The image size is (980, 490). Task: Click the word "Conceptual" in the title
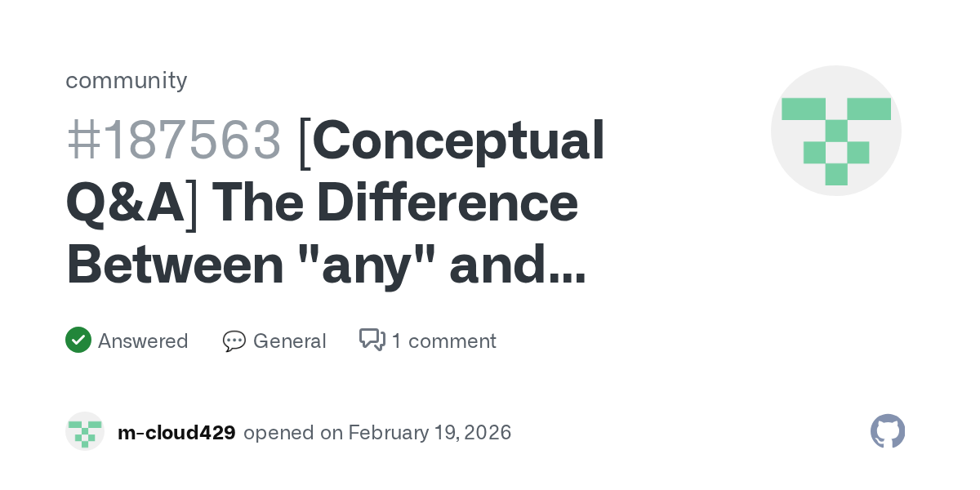[458, 140]
